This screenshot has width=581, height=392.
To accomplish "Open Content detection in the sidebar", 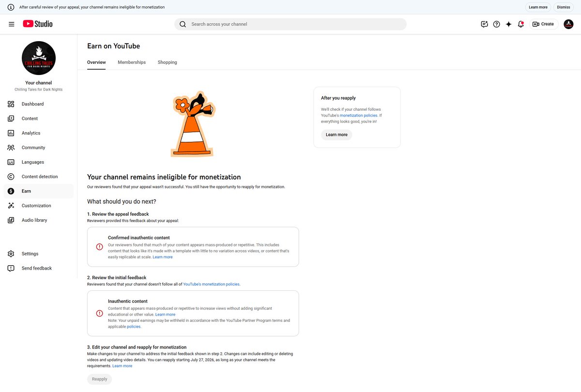I will click(x=39, y=177).
